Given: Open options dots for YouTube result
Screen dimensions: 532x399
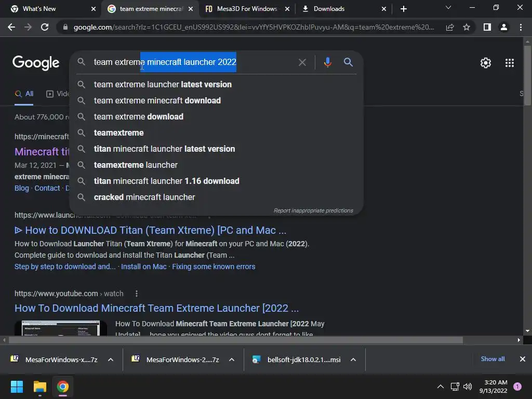Looking at the screenshot, I should [x=137, y=294].
